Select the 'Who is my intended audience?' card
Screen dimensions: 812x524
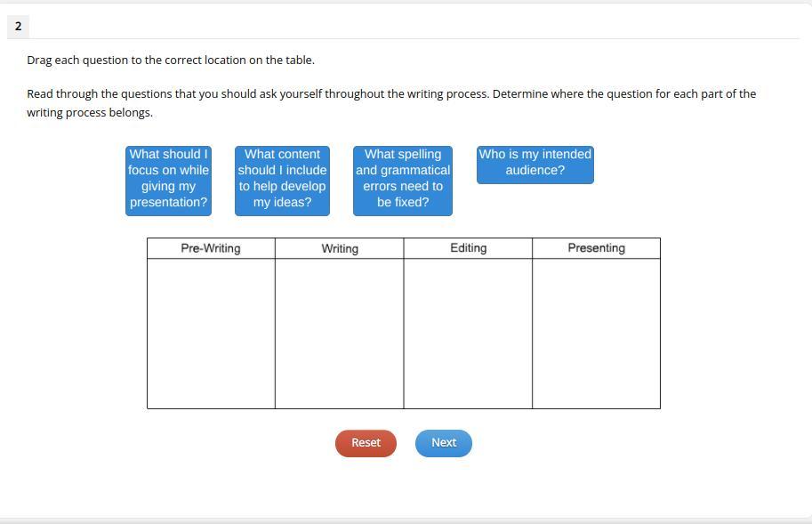[535, 165]
